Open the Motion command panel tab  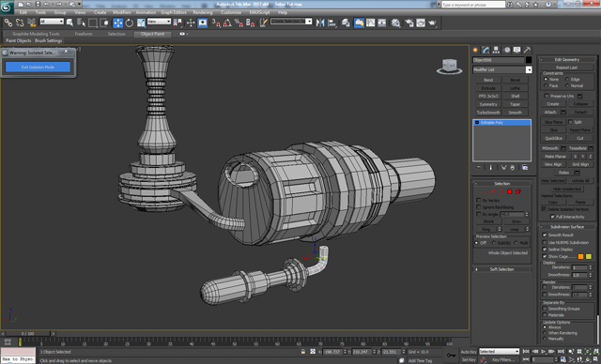point(507,50)
